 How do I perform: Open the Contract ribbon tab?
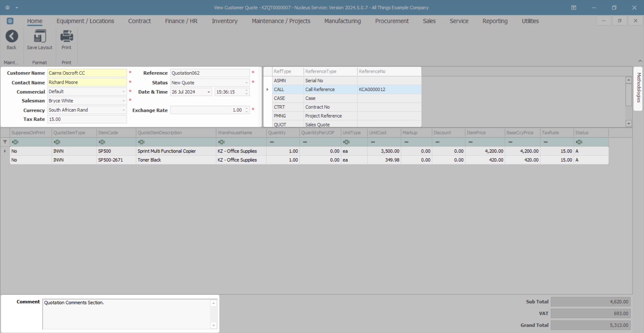(140, 21)
